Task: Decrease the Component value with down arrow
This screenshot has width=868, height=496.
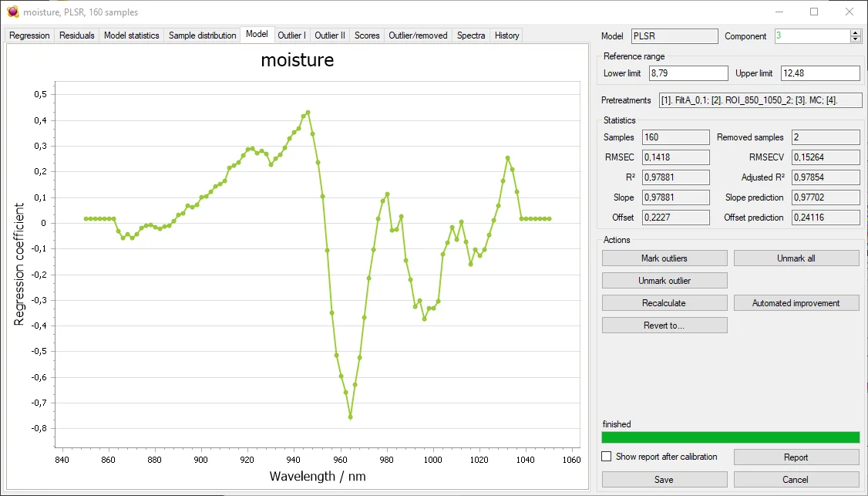Action: 856,39
